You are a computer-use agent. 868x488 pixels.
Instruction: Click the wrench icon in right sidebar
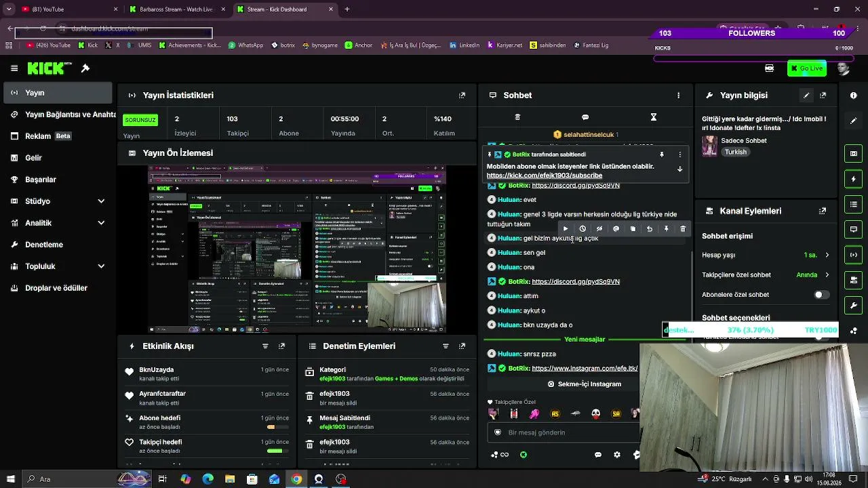click(x=854, y=305)
